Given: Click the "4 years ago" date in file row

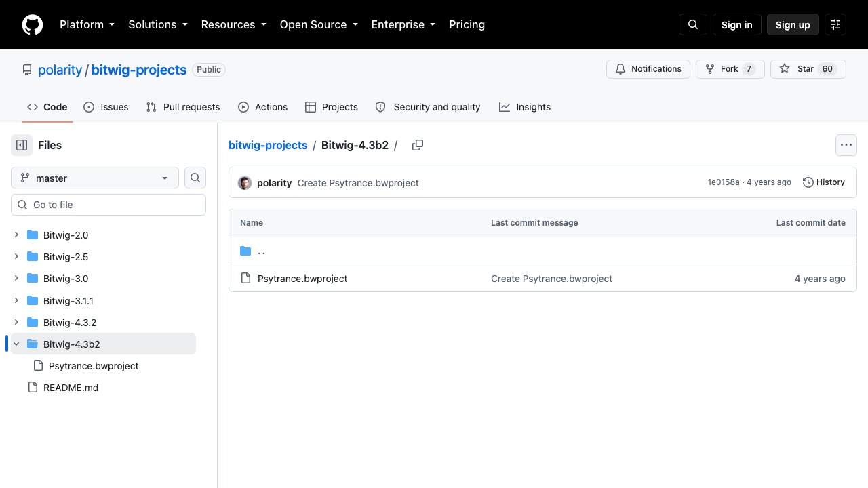Looking at the screenshot, I should (x=820, y=279).
